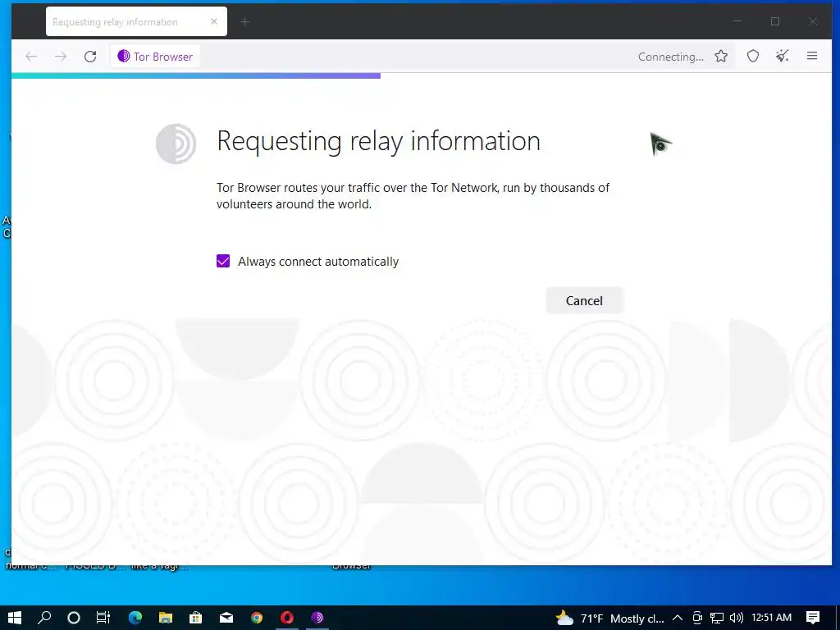Open the hamburger application menu
Screen dimensions: 840x630
(812, 56)
